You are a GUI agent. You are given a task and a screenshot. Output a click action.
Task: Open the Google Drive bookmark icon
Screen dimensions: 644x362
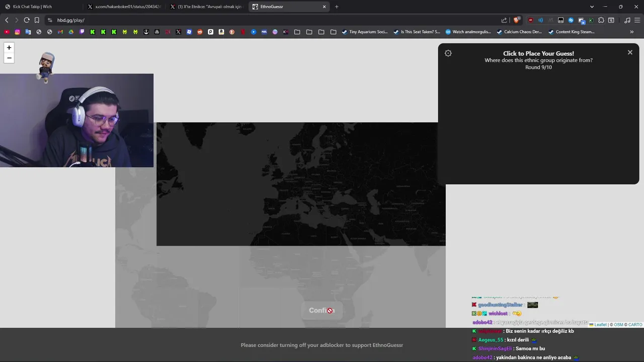[71, 32]
